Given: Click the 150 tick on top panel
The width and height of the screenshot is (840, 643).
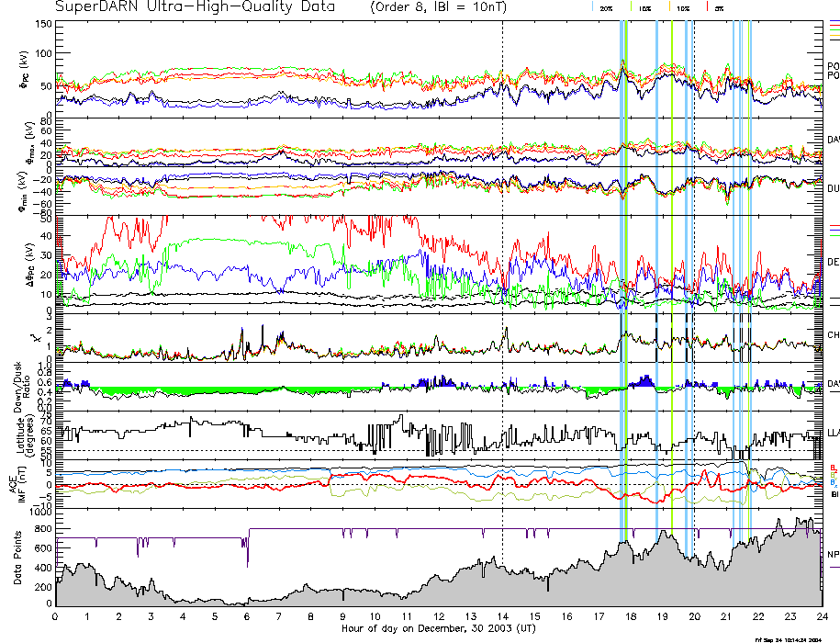Looking at the screenshot, I should 42,24.
